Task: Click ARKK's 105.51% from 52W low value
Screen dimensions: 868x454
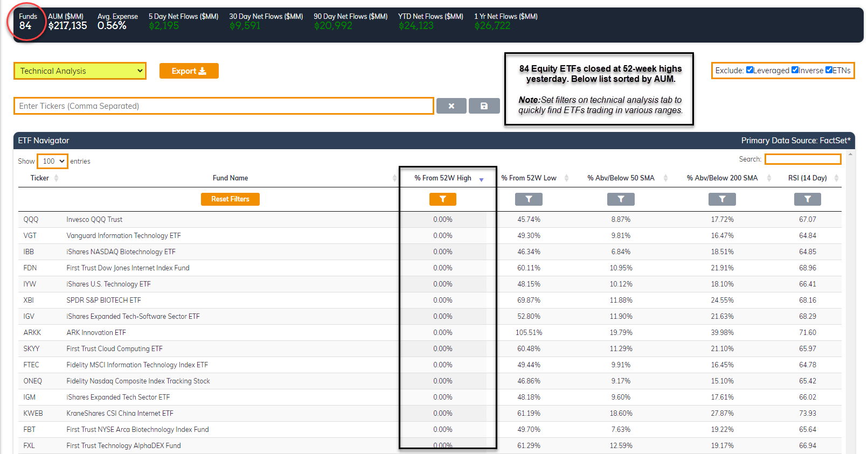Action: coord(529,333)
